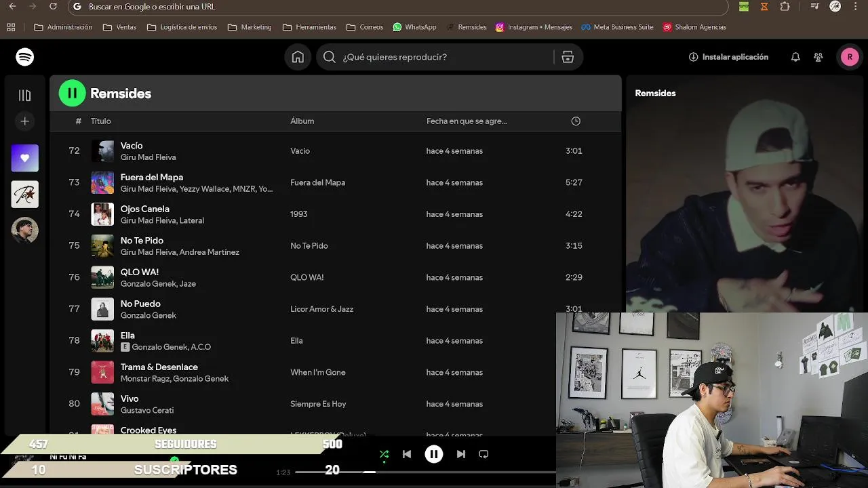Reload the browser page

click(54, 7)
